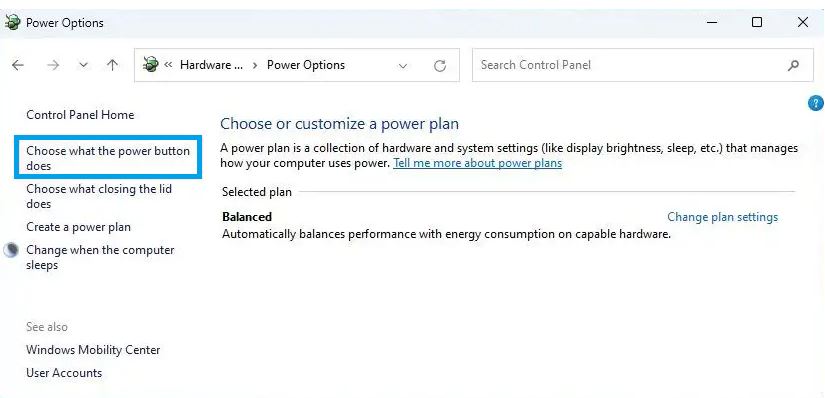Viewport: 825px width, 398px height.
Task: Click the moon icon beside sleep link
Action: 11,250
